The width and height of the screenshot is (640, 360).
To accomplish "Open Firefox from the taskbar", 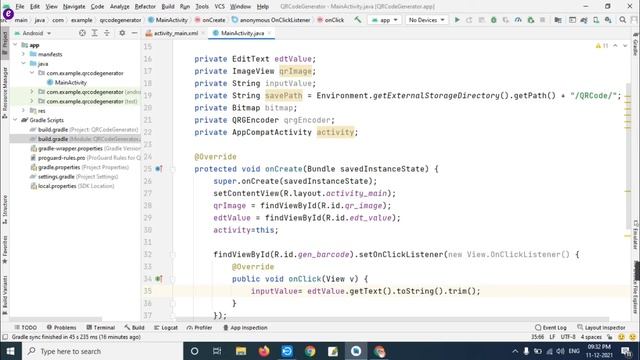I will [x=264, y=351].
